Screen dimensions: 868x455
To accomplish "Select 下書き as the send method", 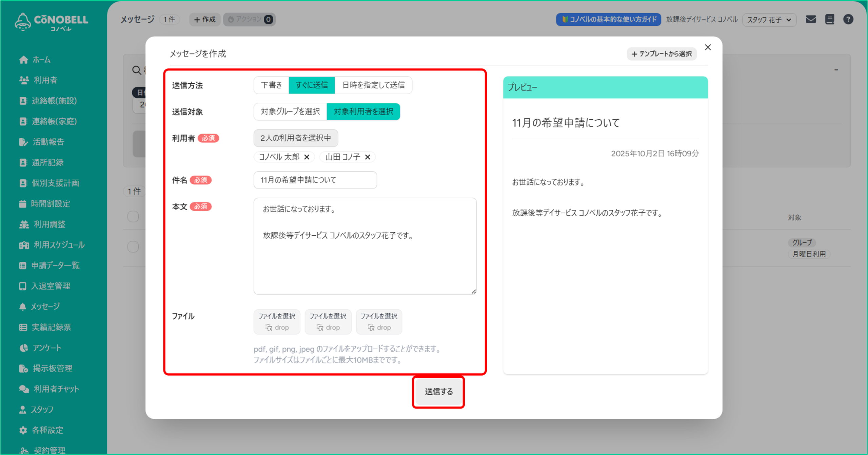I will (271, 85).
